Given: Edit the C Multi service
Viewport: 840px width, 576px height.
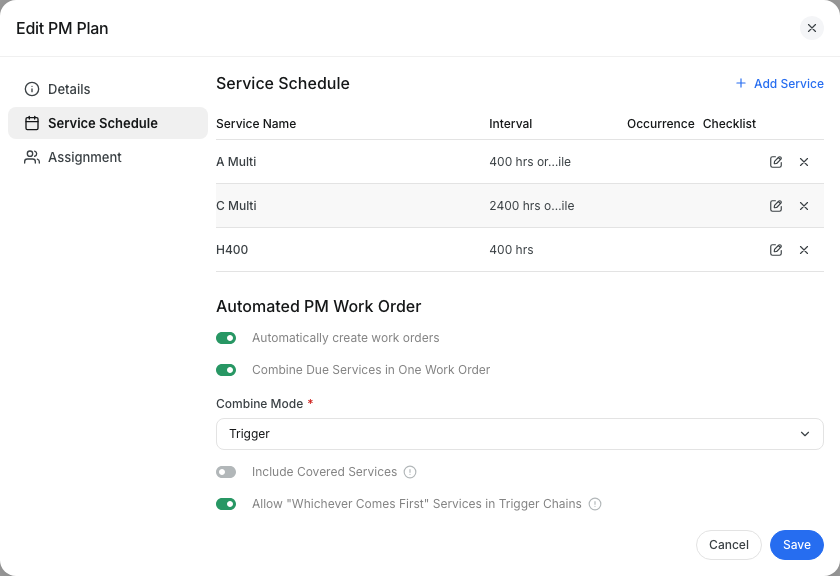Looking at the screenshot, I should 776,206.
